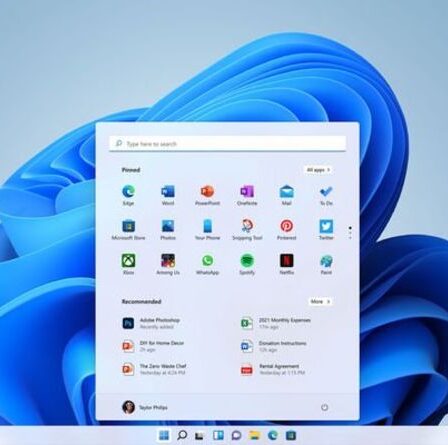Open The Zero Waste Chef file

pyautogui.click(x=154, y=369)
